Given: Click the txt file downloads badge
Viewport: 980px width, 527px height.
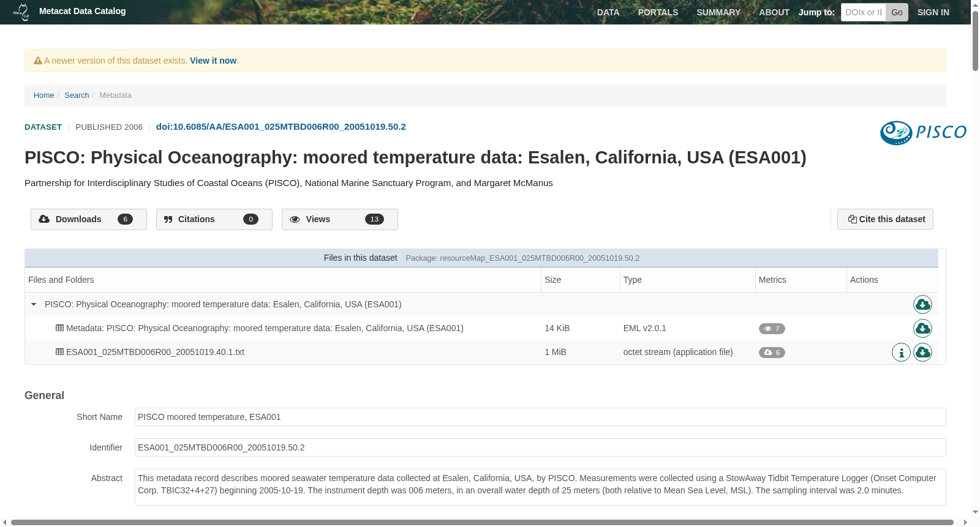Looking at the screenshot, I should pyautogui.click(x=772, y=353).
